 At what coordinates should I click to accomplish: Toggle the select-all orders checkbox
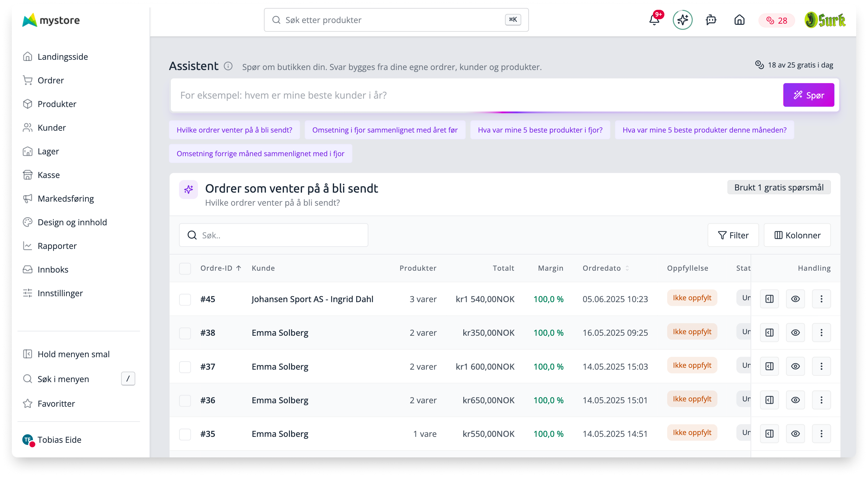[185, 269]
